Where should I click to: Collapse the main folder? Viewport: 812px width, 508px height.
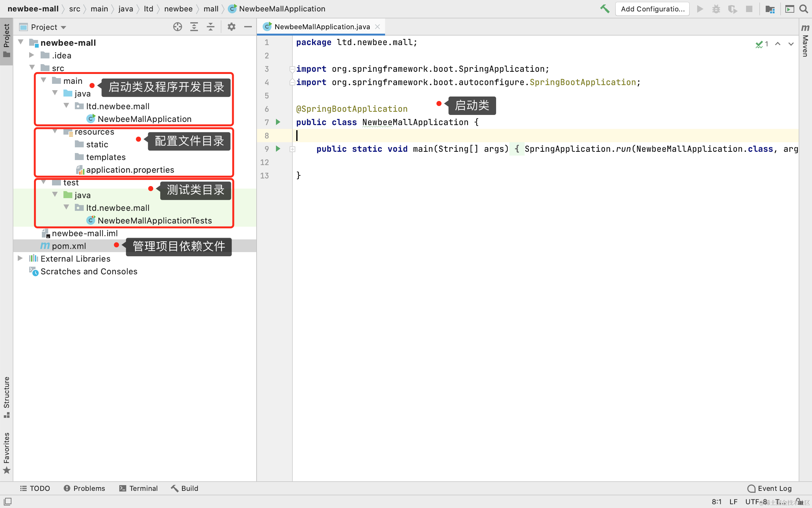tap(44, 80)
